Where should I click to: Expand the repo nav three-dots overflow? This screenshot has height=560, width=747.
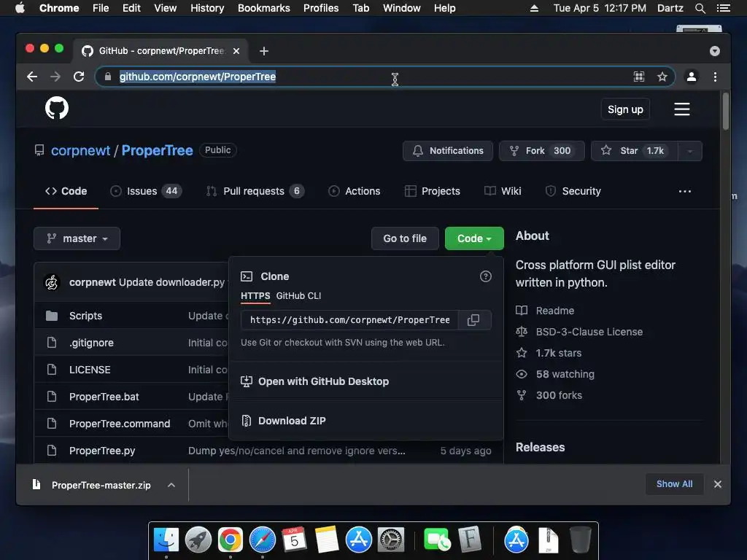pyautogui.click(x=684, y=192)
